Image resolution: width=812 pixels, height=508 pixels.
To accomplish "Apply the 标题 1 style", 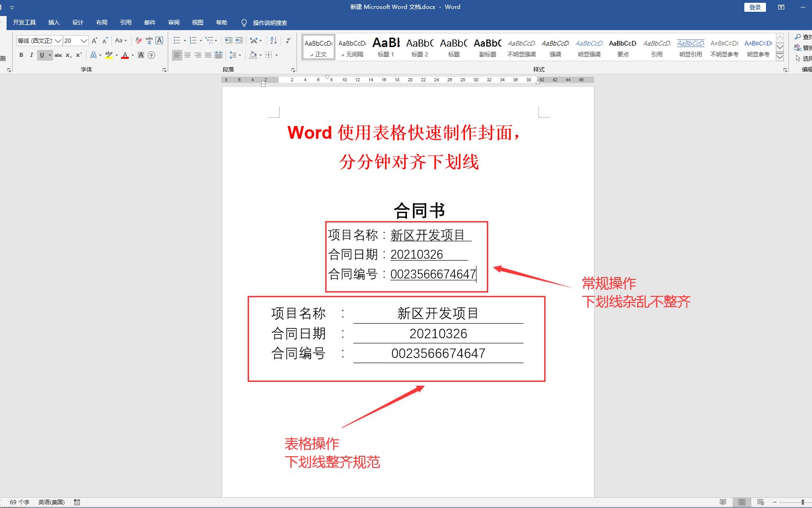I will click(x=386, y=47).
